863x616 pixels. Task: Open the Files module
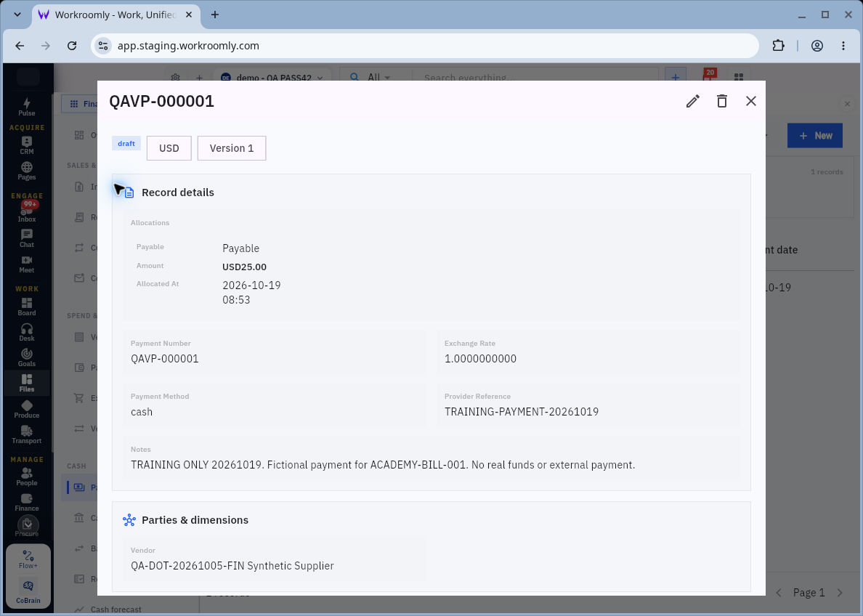pyautogui.click(x=26, y=383)
